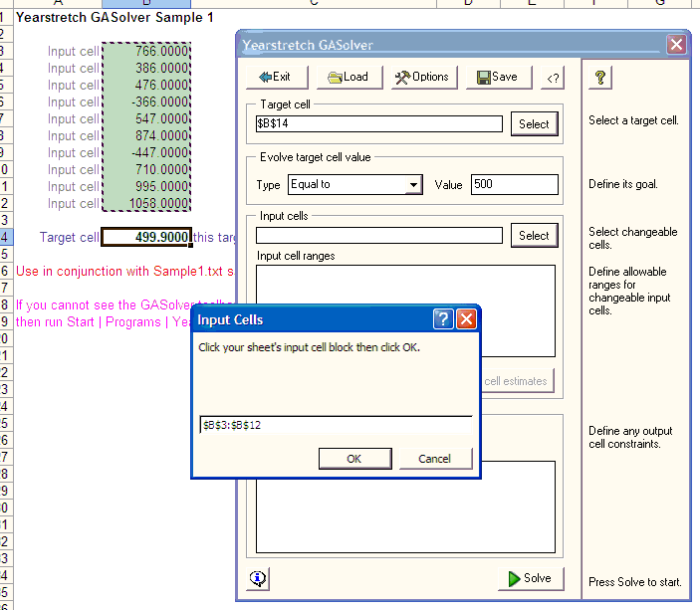
Task: Select cell with value 766.0000
Action: pos(146,52)
